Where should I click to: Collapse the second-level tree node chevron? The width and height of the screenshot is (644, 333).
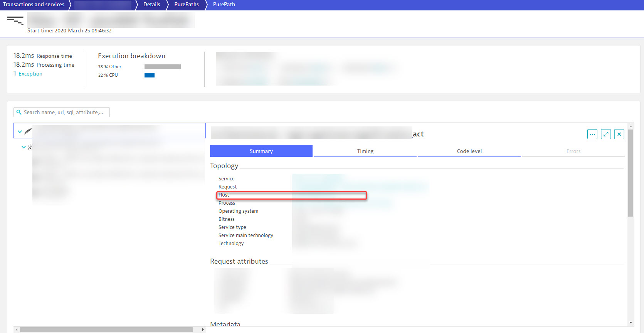point(24,147)
